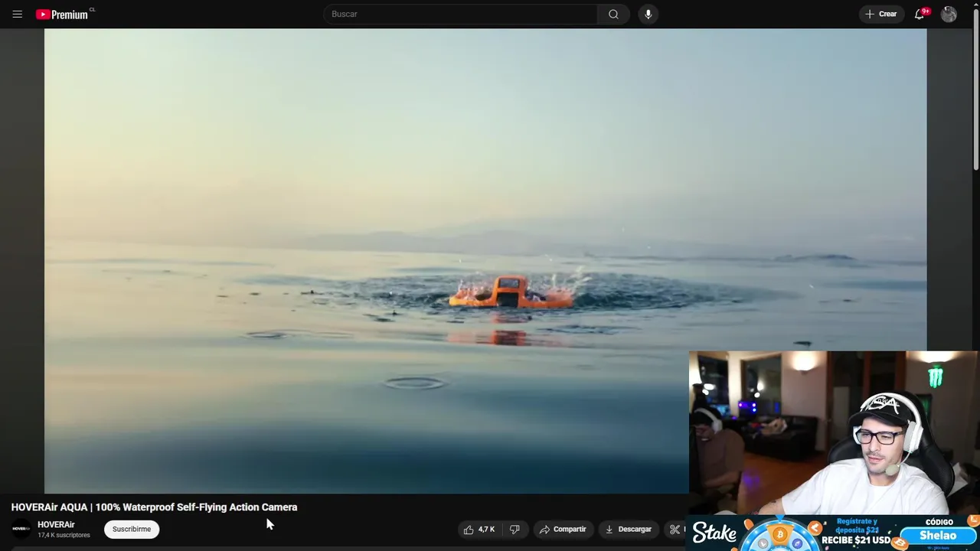Like the video (4,7 K)

coord(479,529)
